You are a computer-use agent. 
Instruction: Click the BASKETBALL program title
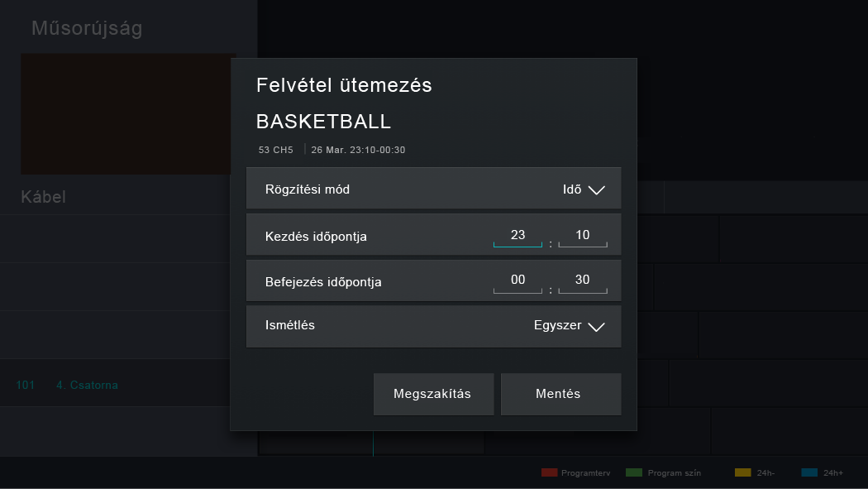tap(323, 122)
